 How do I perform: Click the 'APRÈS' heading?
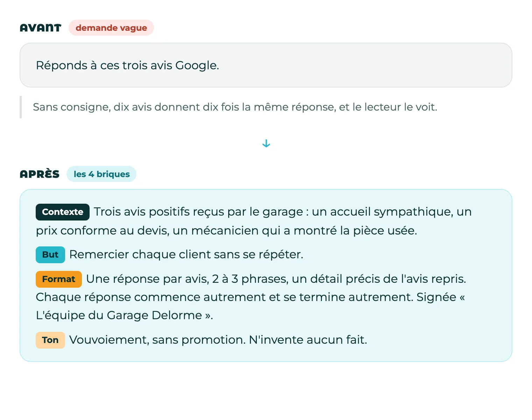point(40,174)
